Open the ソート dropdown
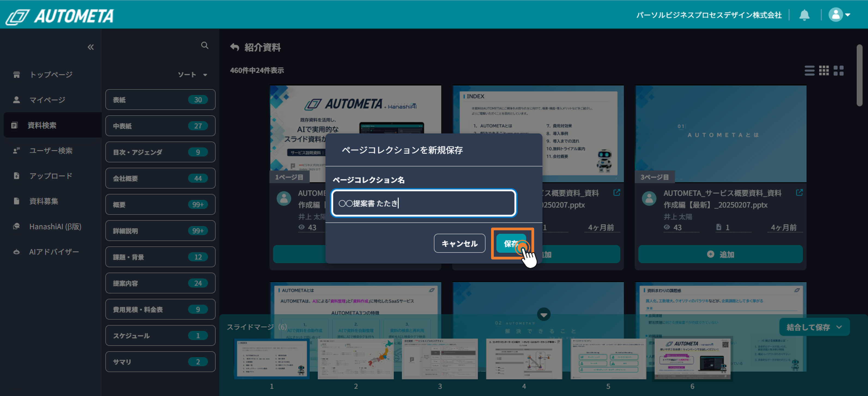 coord(192,74)
